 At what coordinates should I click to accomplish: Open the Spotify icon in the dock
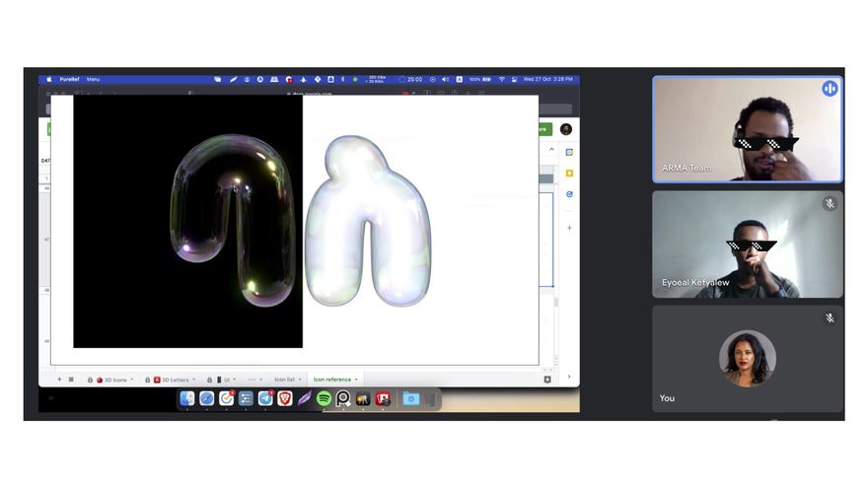click(x=324, y=398)
